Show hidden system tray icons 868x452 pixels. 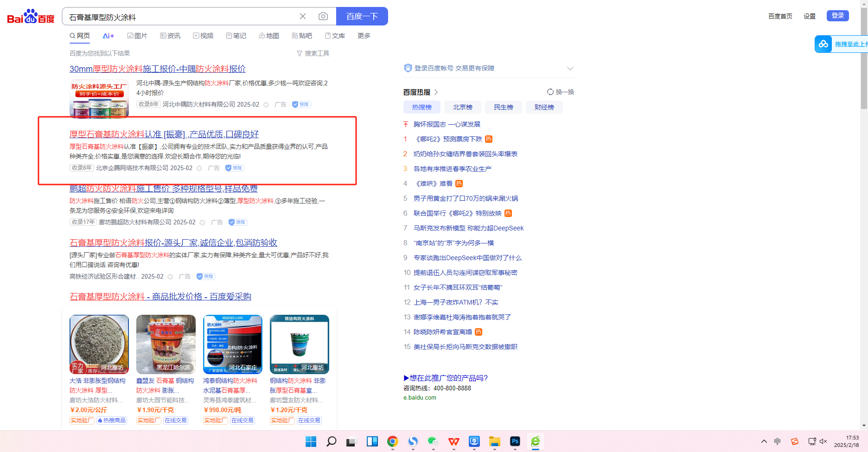(x=764, y=441)
